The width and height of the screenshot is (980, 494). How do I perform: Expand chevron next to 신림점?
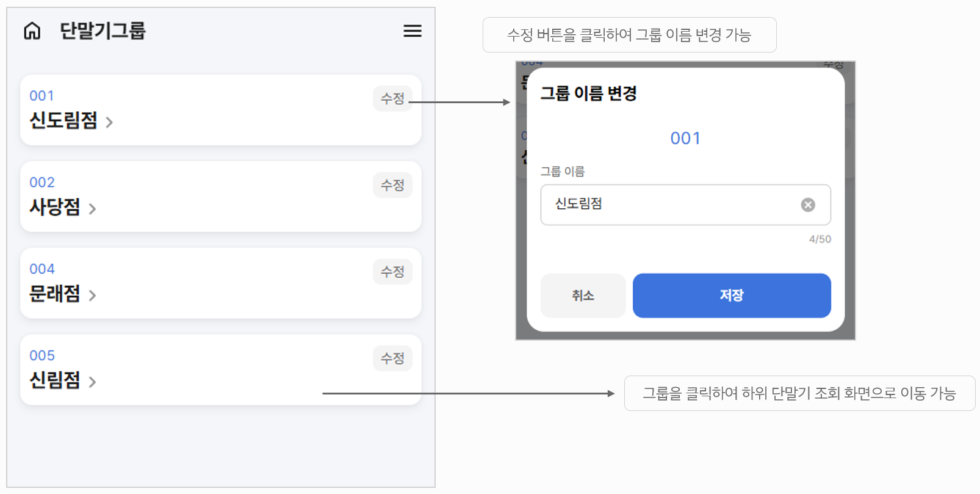(x=92, y=382)
